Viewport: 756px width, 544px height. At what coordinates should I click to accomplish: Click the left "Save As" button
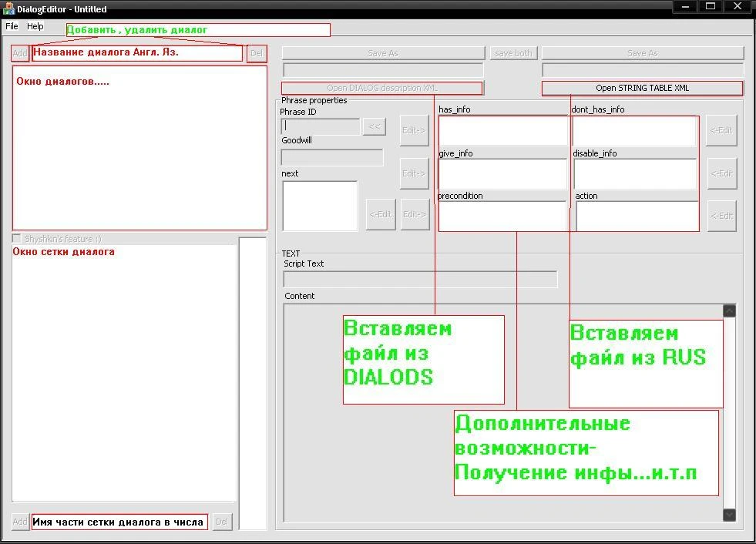pos(383,53)
